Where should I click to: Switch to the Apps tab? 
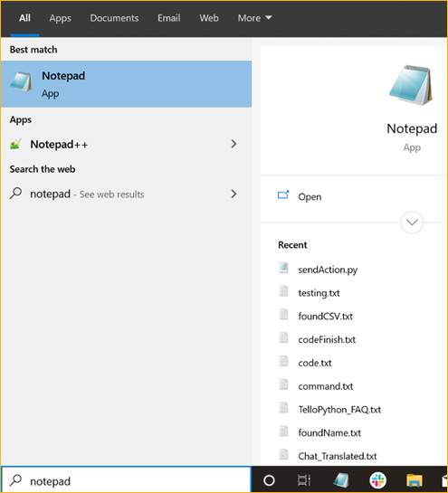click(x=60, y=18)
